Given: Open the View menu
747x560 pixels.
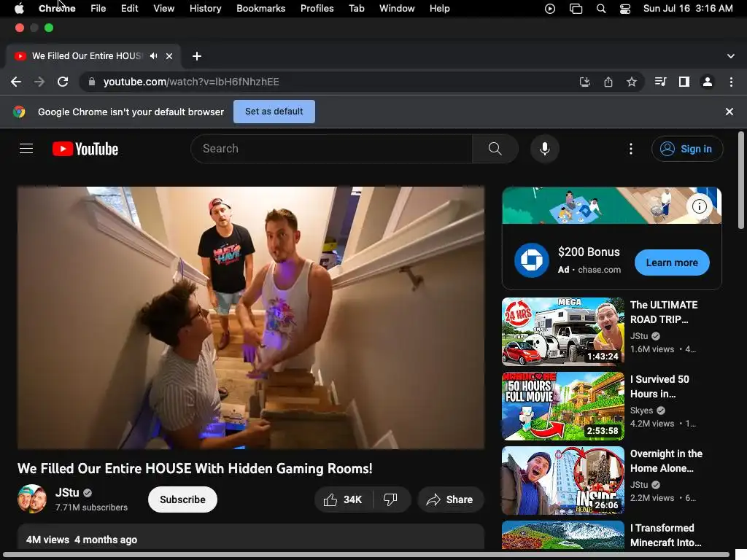Looking at the screenshot, I should tap(164, 9).
